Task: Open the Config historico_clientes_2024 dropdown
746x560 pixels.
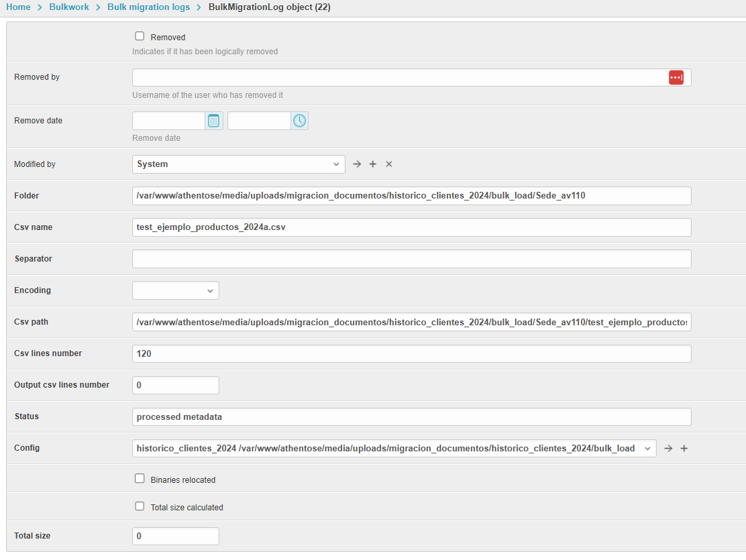Action: pos(394,449)
